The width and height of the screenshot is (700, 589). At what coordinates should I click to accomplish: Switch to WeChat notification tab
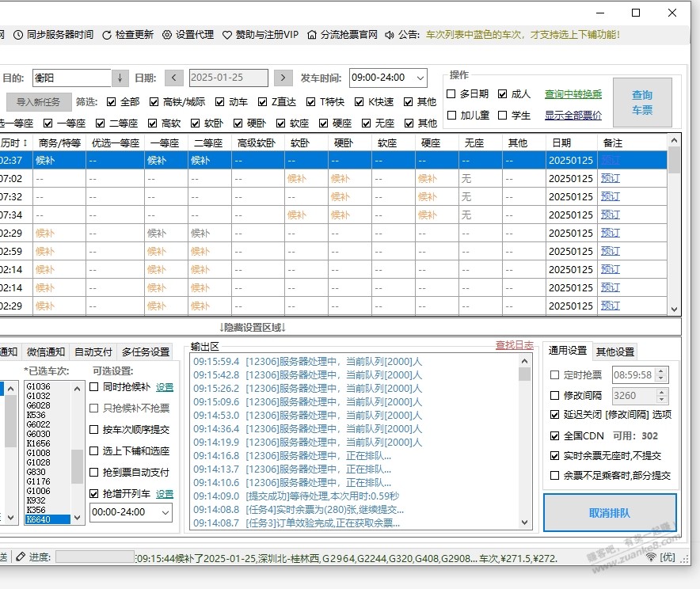[46, 352]
